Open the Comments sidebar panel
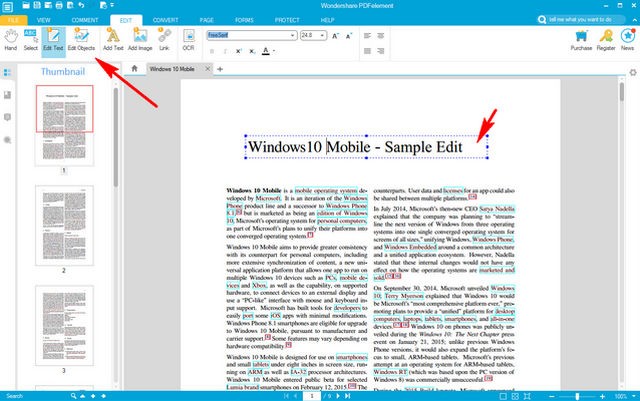640x401 pixels. click(7, 118)
